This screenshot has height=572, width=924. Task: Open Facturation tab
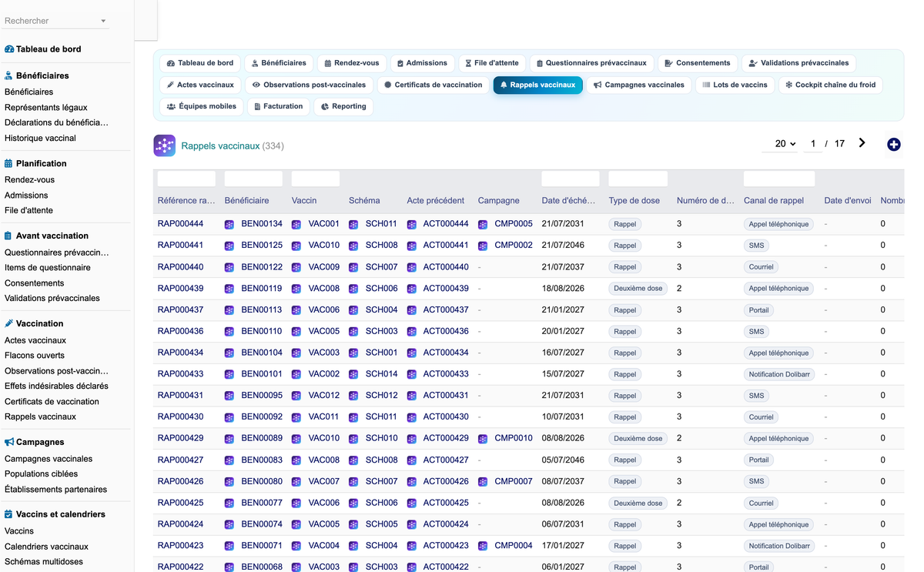coord(279,106)
